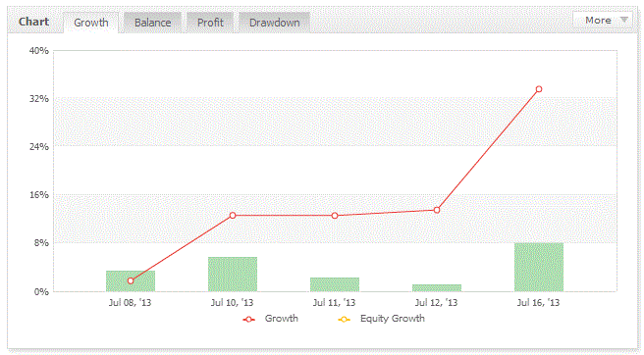The height and width of the screenshot is (355, 644).
Task: Click the 32% y-axis label
Action: pyautogui.click(x=39, y=99)
